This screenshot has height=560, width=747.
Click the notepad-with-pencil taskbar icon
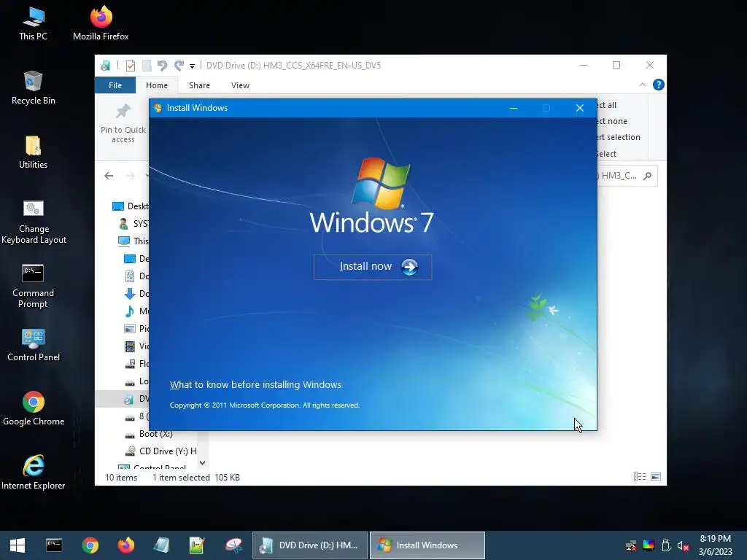click(x=197, y=545)
